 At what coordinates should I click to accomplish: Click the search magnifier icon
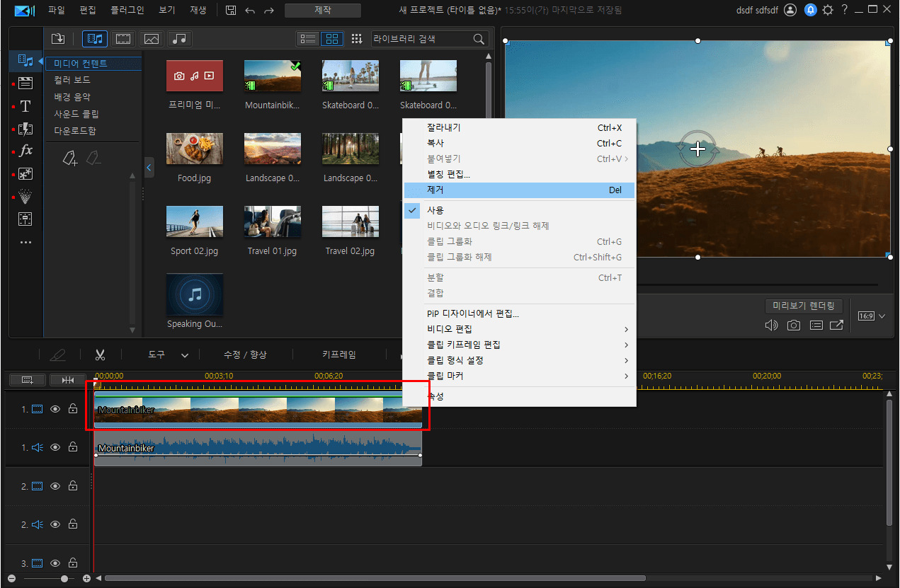tap(479, 39)
